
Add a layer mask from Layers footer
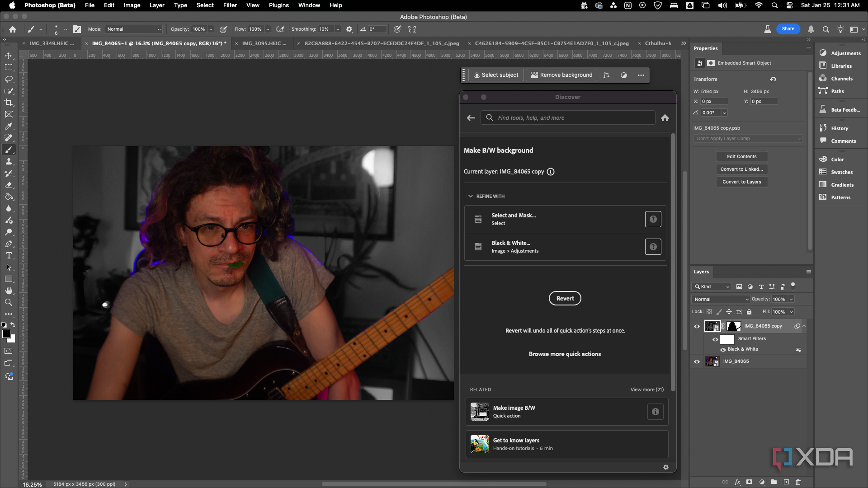coord(749,482)
